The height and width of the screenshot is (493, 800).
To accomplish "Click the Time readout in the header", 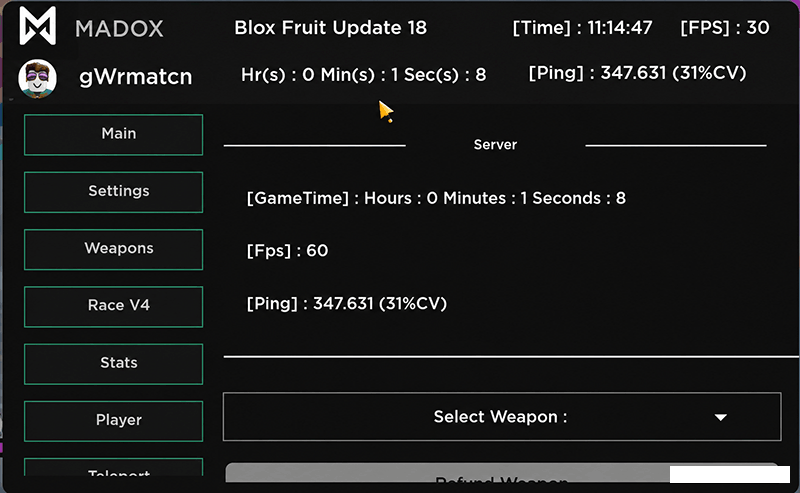I will pos(582,28).
